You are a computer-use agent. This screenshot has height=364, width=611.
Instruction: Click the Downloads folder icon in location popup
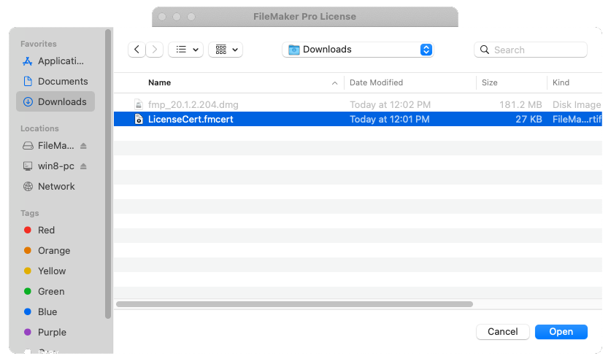click(x=293, y=50)
